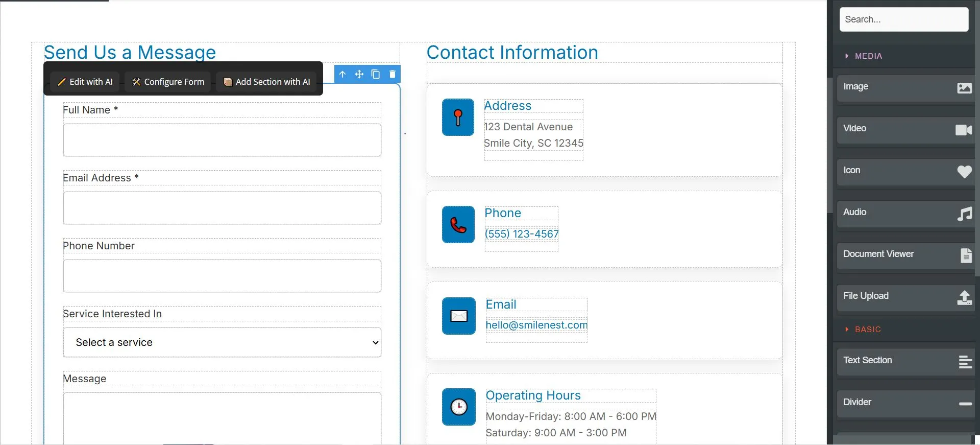Pick the Document Viewer widget
Viewport: 980px width, 445px height.
tap(905, 255)
